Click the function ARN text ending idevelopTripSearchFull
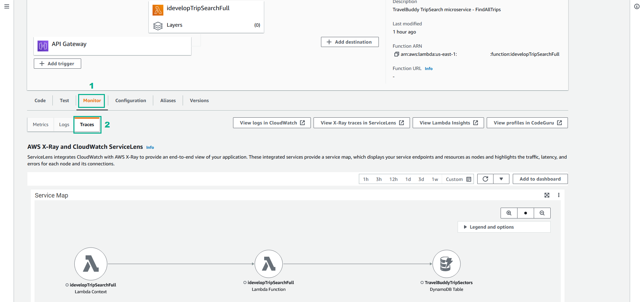 coord(480,54)
